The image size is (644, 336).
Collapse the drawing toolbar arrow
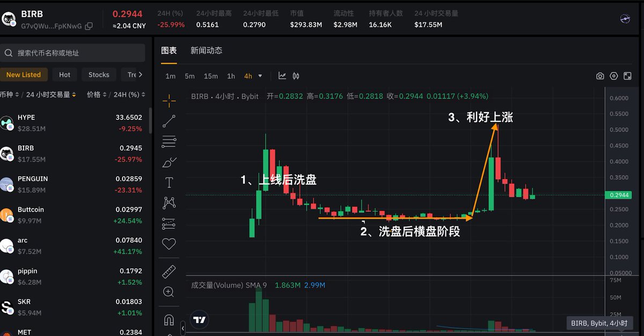(182, 327)
